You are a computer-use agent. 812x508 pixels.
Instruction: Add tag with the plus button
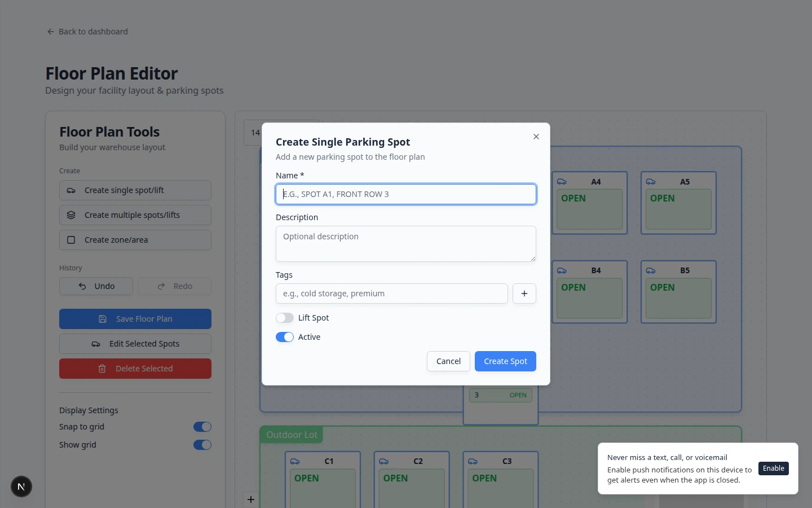coord(524,294)
